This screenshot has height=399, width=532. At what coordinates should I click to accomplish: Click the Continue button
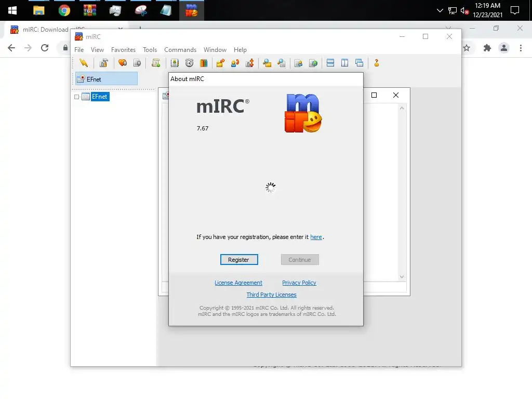[300, 260]
